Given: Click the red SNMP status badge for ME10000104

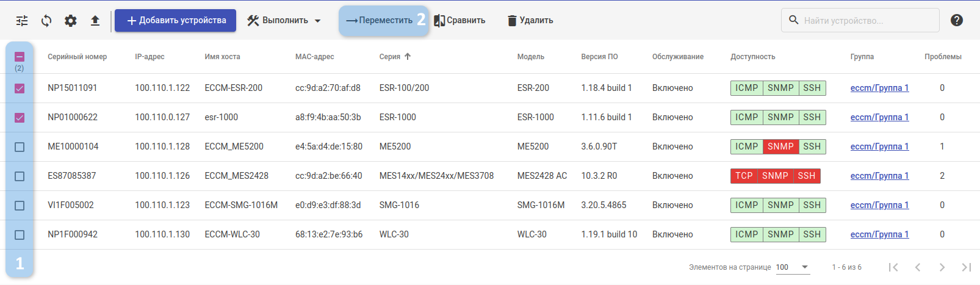Looking at the screenshot, I should [x=780, y=146].
